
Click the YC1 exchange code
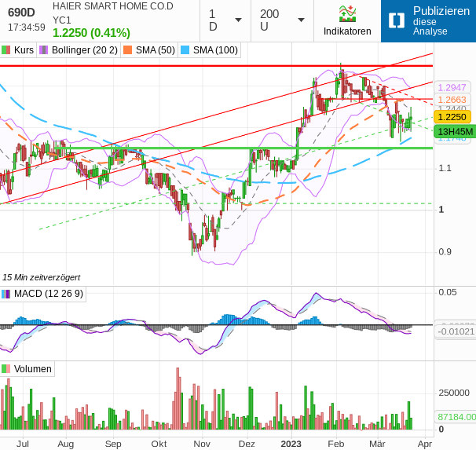point(62,20)
